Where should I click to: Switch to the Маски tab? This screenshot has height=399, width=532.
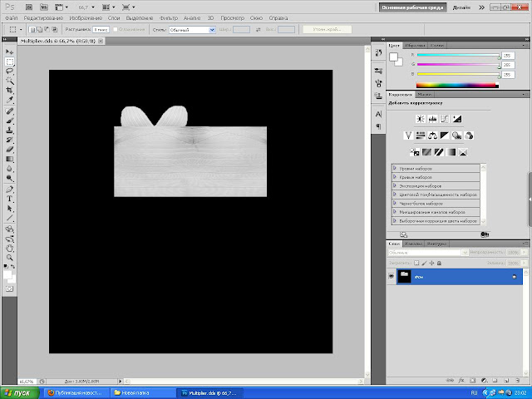(x=424, y=95)
